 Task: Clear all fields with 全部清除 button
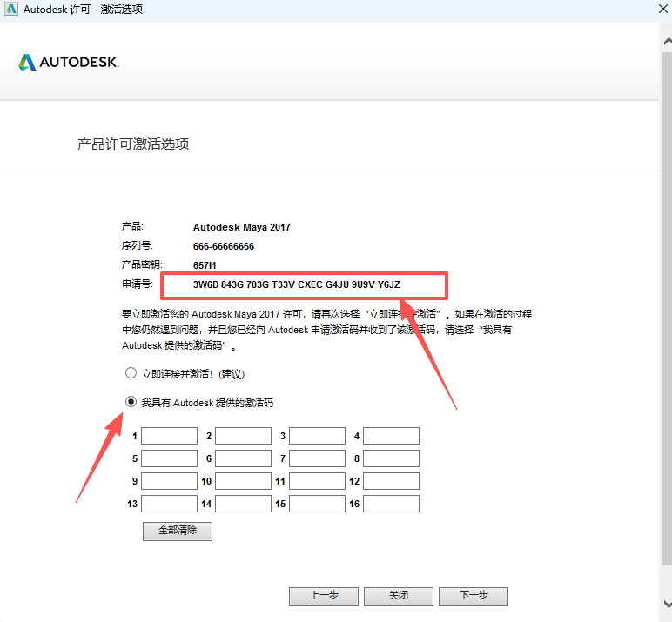pyautogui.click(x=178, y=532)
